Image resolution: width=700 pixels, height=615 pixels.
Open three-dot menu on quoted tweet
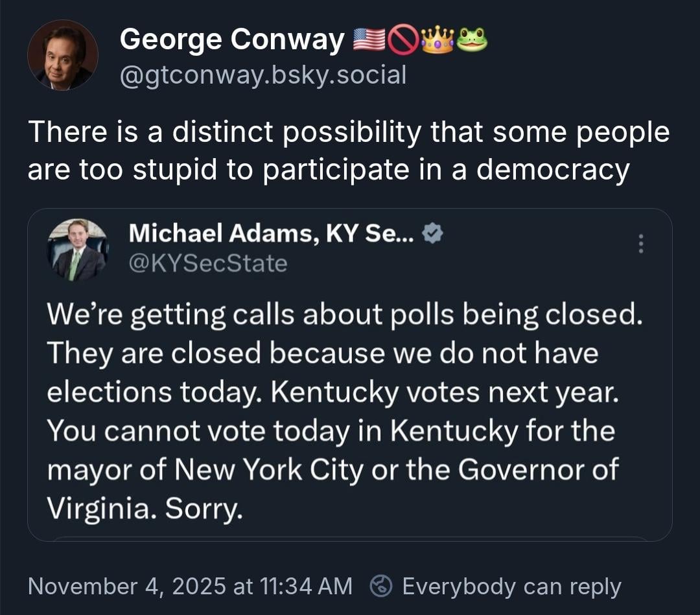[x=641, y=244]
